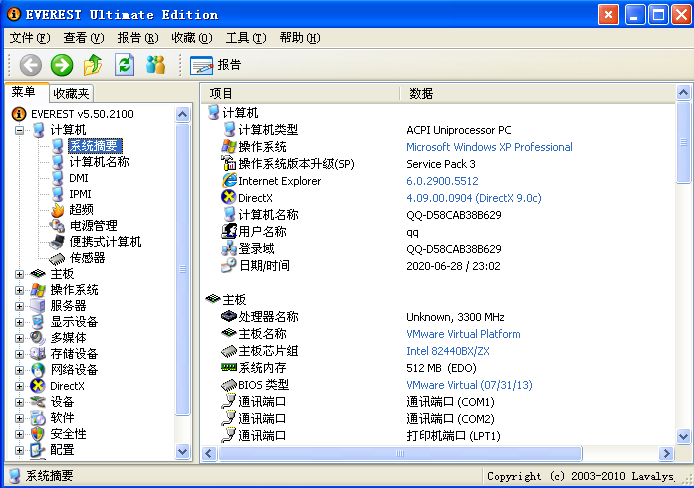Expand the 配置 tree node
The width and height of the screenshot is (694, 488).
[19, 450]
